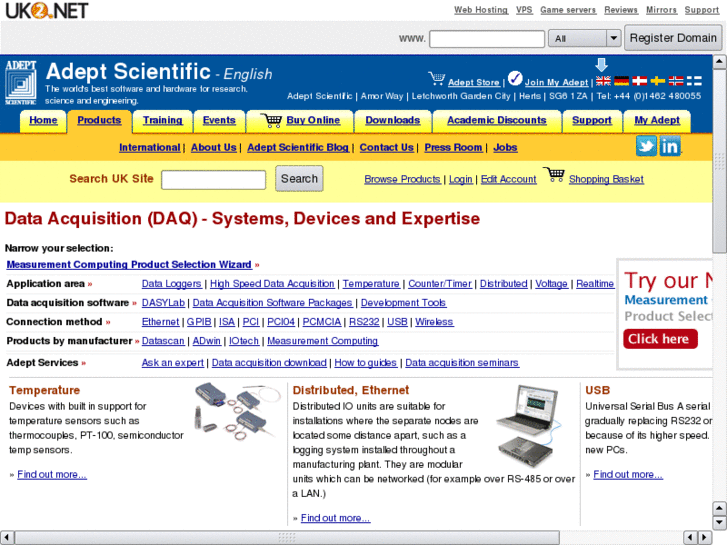Open the Home tab
The width and height of the screenshot is (727, 545).
[43, 120]
